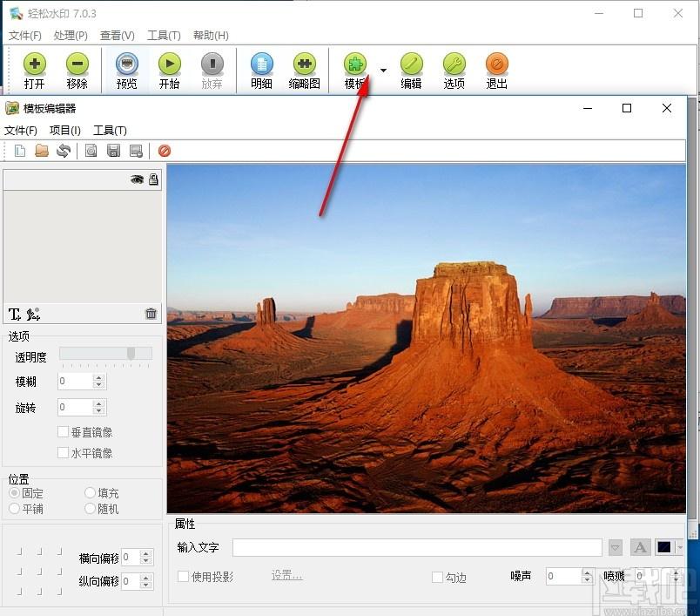
Task: Click the 模板 template puzzle icon
Action: [355, 64]
